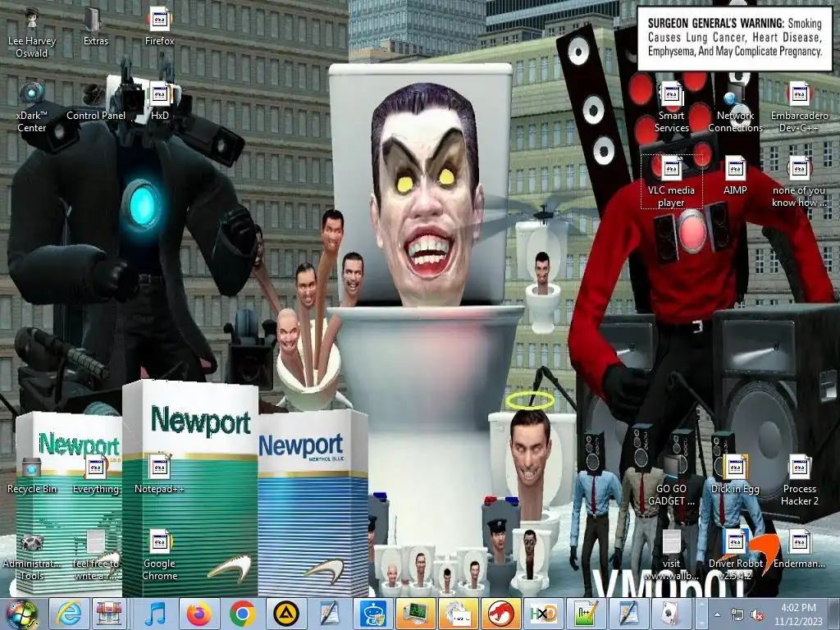Open the Extras desktop shortcut
The image size is (840, 630).
[x=95, y=27]
